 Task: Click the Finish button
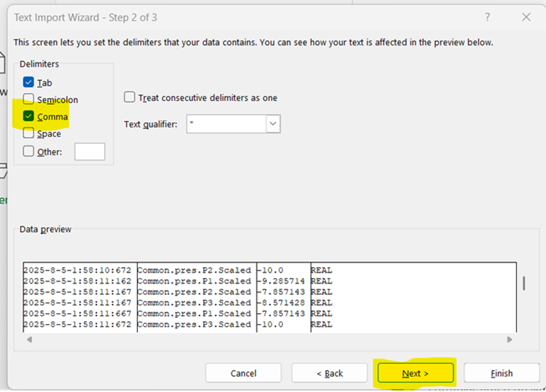click(x=502, y=373)
